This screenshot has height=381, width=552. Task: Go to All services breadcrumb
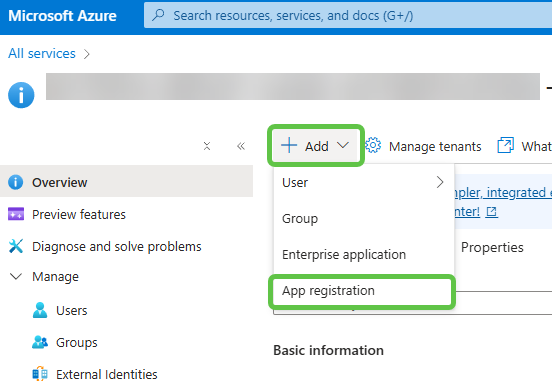coord(42,54)
